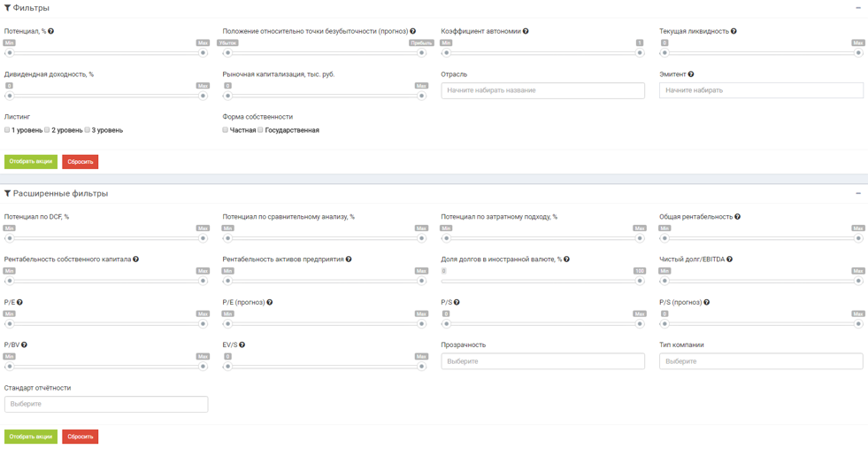
Task: Expand the Стандарт отчётности dropdown
Action: point(106,404)
